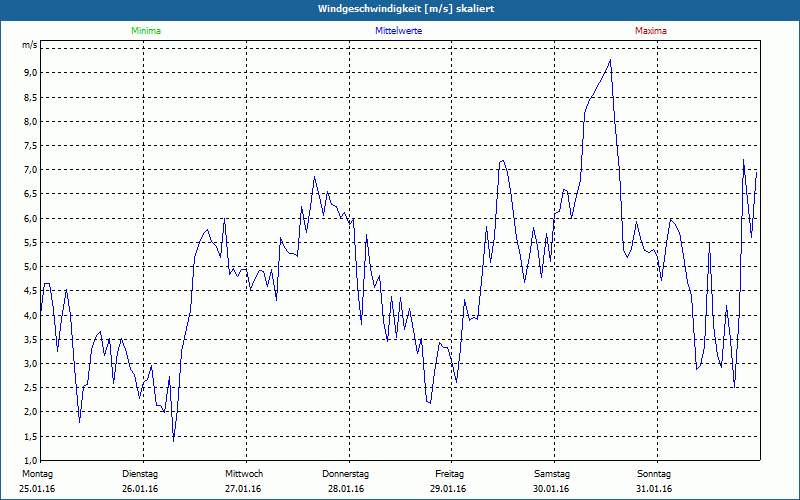The width and height of the screenshot is (800, 500).
Task: Click the Donnerstag day label
Action: [x=345, y=474]
